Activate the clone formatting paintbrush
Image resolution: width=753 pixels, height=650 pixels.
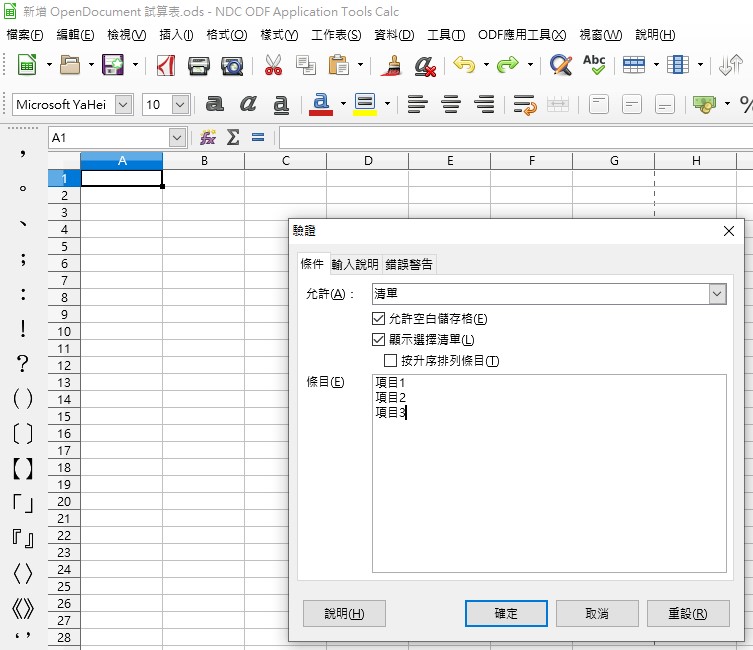[391, 65]
